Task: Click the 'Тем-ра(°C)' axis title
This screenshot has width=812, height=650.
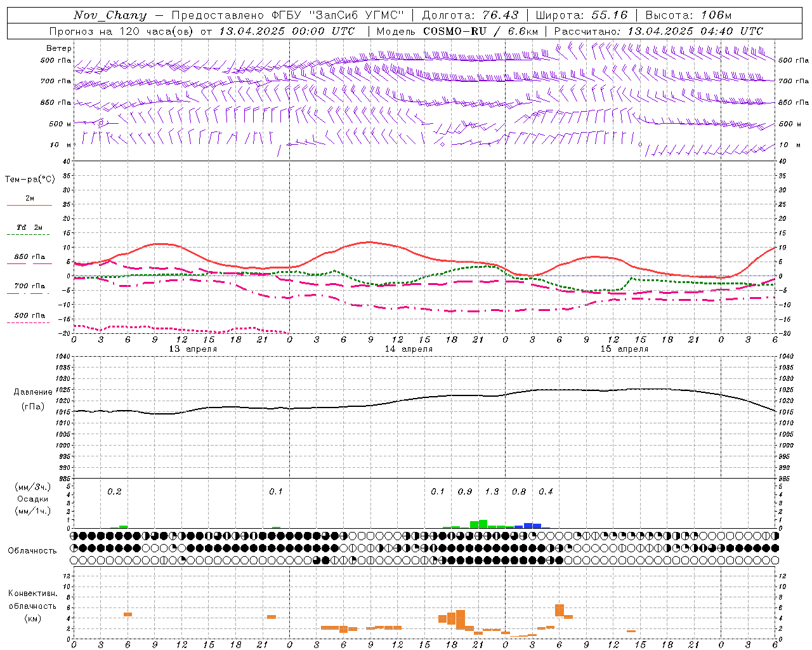Action: coord(30,180)
